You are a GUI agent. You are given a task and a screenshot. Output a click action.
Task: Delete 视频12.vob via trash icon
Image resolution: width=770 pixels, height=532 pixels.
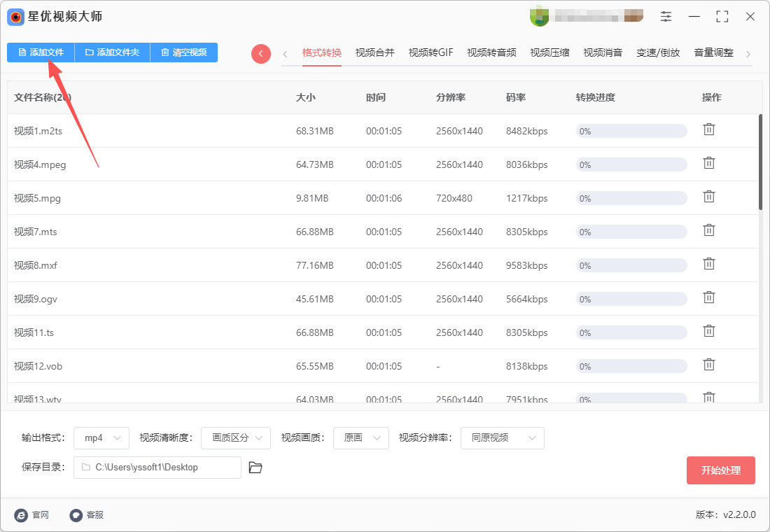(708, 365)
